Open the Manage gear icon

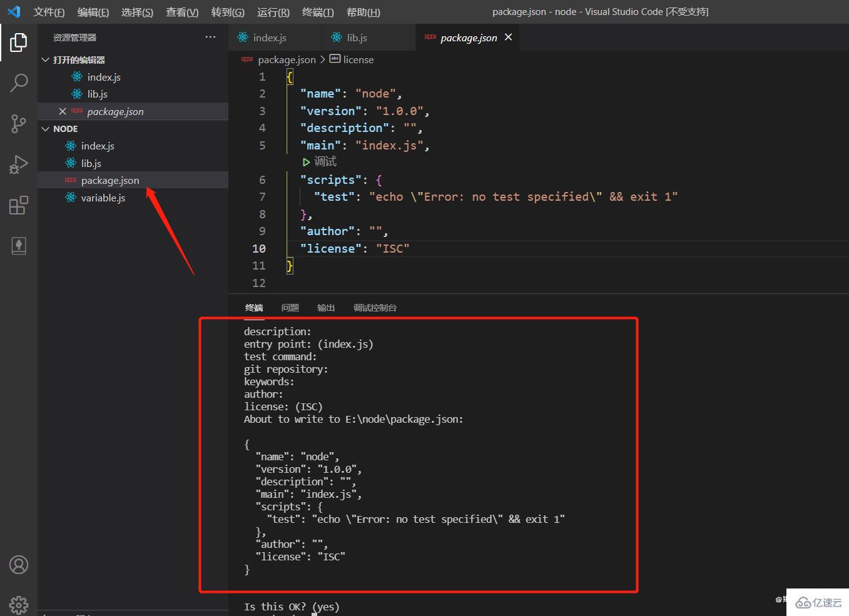19,604
